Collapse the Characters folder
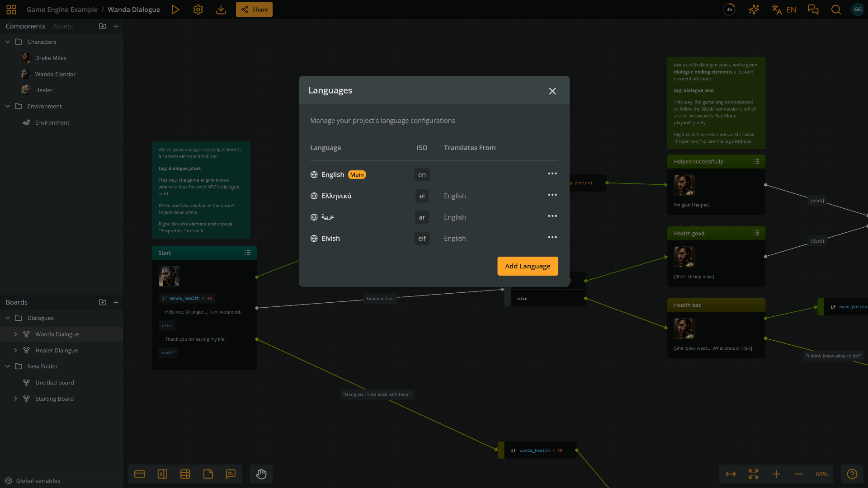Viewport: 868px width, 488px height. pyautogui.click(x=7, y=42)
